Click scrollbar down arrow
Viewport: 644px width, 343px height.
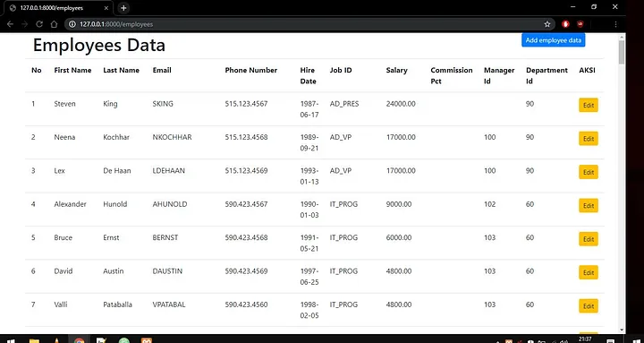622,330
